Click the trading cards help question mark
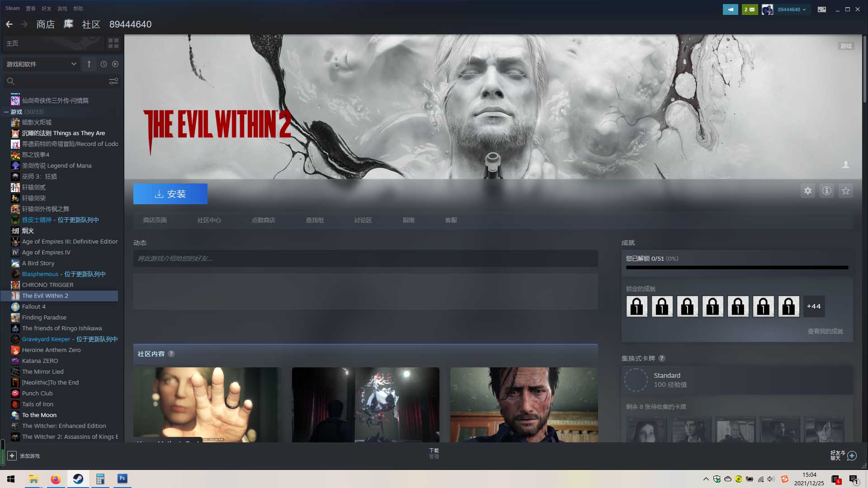The width and height of the screenshot is (868, 488). (662, 358)
